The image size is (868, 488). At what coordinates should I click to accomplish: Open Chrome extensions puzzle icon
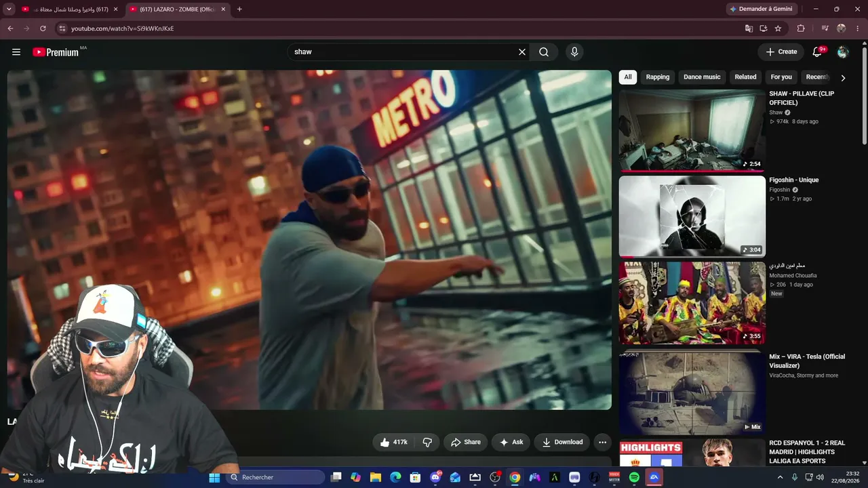pyautogui.click(x=801, y=28)
